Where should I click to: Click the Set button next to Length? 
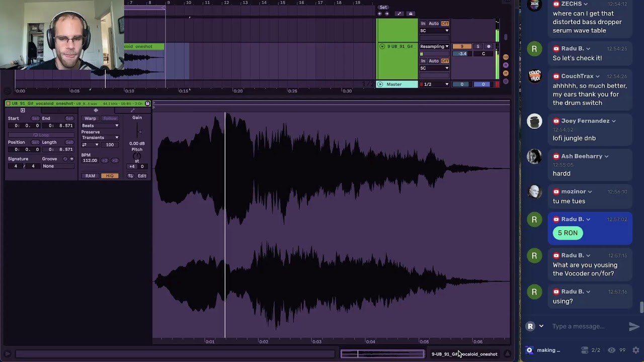pos(69,142)
